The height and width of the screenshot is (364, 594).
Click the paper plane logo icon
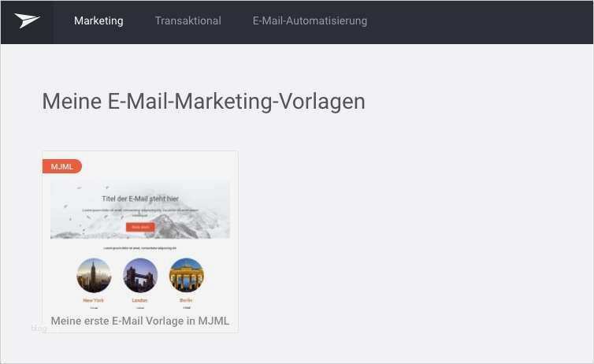click(28, 20)
